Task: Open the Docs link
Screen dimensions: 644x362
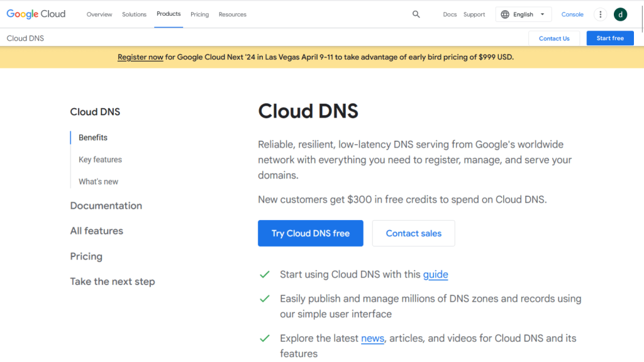Action: 450,14
